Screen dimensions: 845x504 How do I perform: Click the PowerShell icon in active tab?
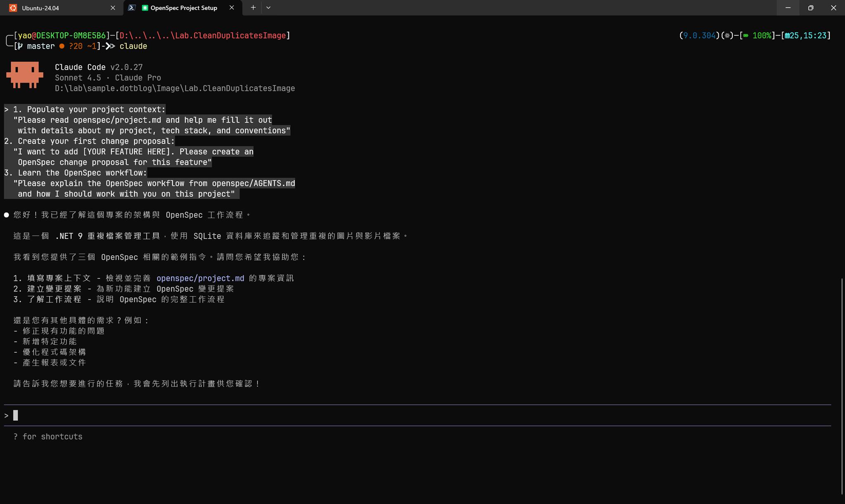pos(132,7)
